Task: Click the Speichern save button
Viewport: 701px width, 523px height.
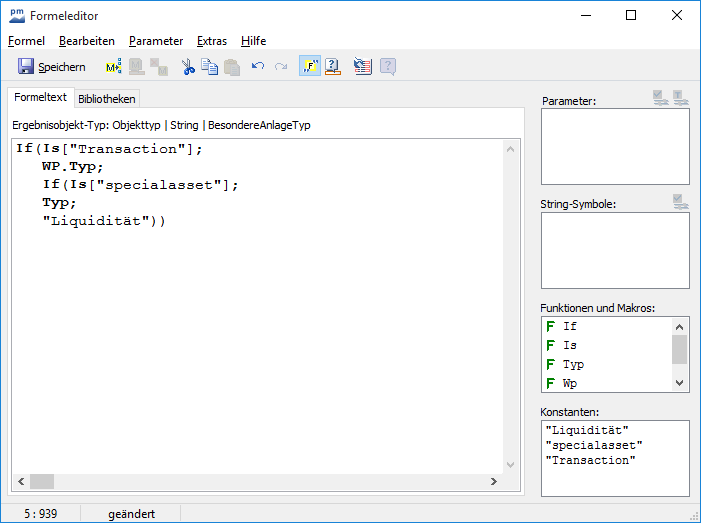Action: coord(52,67)
